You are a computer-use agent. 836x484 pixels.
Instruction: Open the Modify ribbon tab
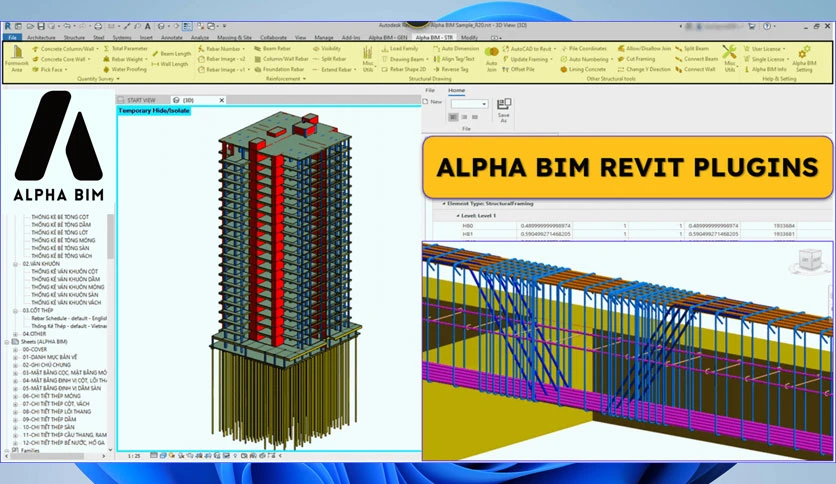coord(469,37)
